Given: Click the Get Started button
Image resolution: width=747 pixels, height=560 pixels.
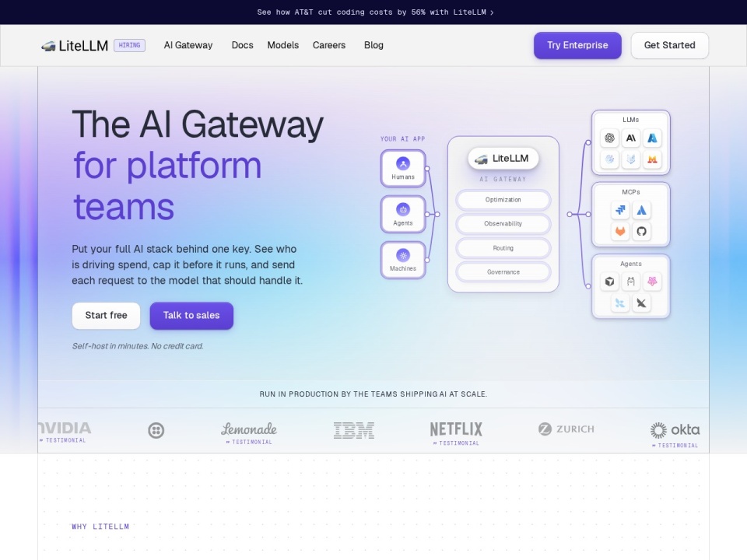Looking at the screenshot, I should [x=669, y=45].
